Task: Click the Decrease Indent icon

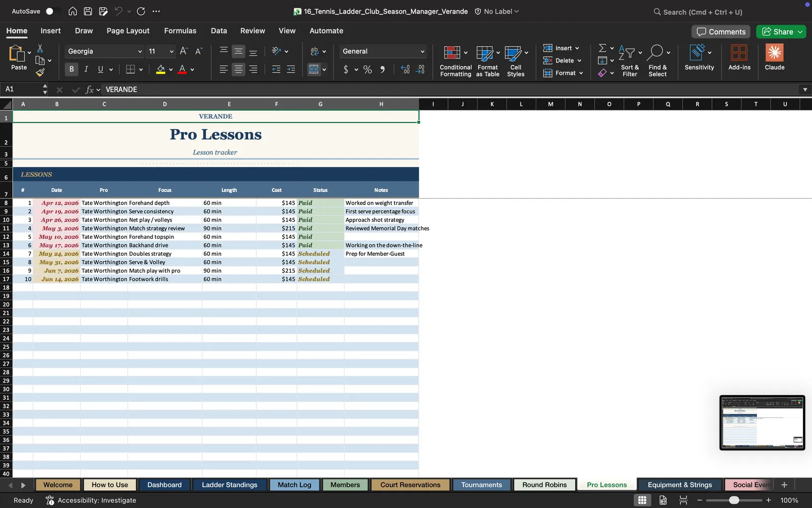Action: 276,69
